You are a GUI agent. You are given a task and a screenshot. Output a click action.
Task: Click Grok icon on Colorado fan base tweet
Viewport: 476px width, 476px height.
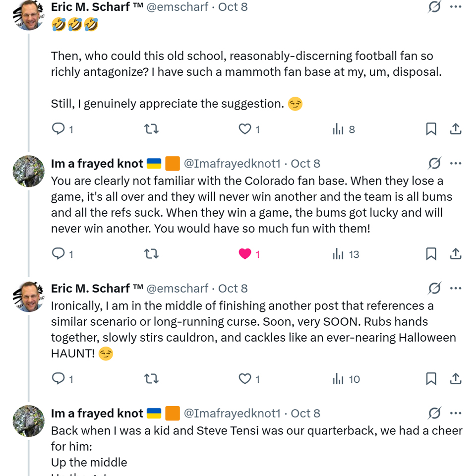point(434,163)
